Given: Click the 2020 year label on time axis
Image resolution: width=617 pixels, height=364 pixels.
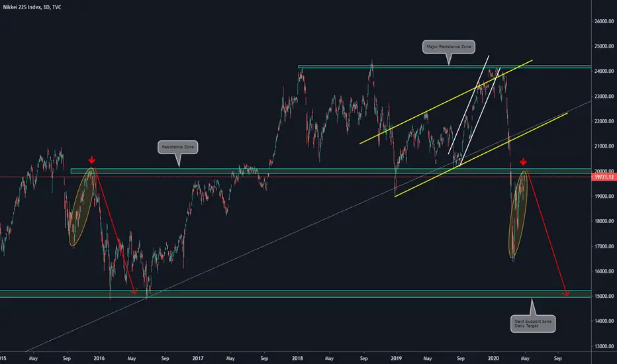Looking at the screenshot, I should point(493,359).
